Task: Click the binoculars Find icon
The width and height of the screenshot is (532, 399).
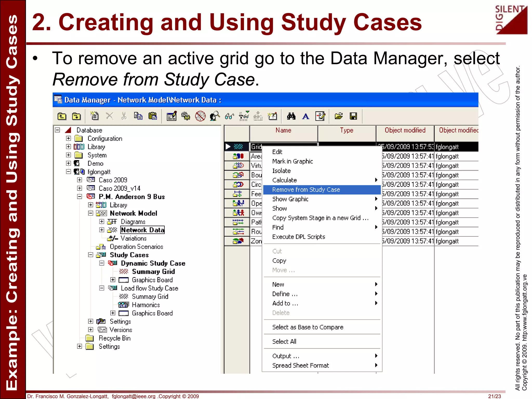Action: (291, 116)
